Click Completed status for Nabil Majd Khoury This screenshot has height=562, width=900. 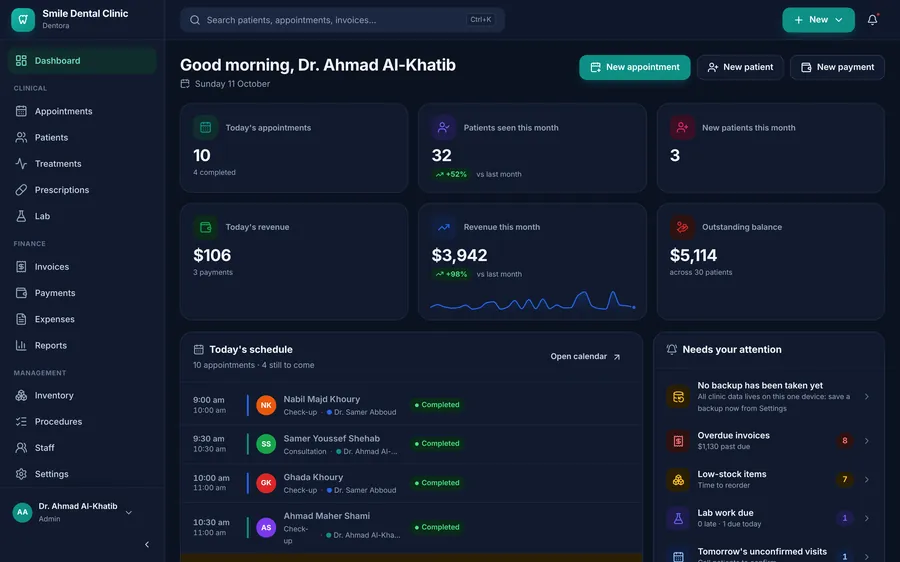[437, 405]
